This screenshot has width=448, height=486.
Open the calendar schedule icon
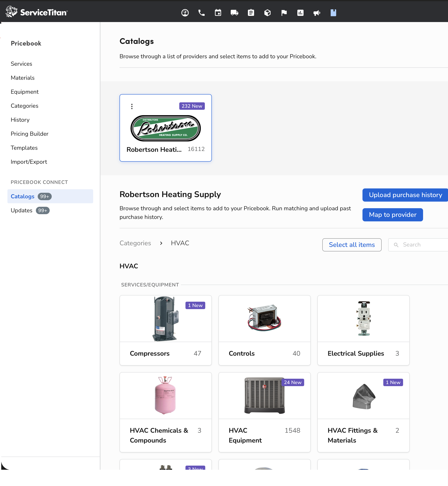pos(218,13)
